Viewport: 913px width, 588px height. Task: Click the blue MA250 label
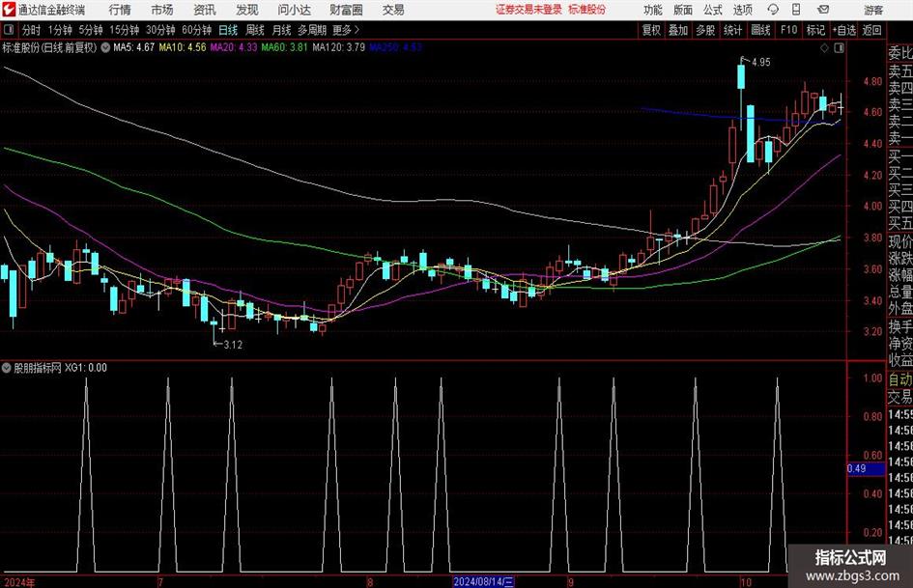click(395, 47)
